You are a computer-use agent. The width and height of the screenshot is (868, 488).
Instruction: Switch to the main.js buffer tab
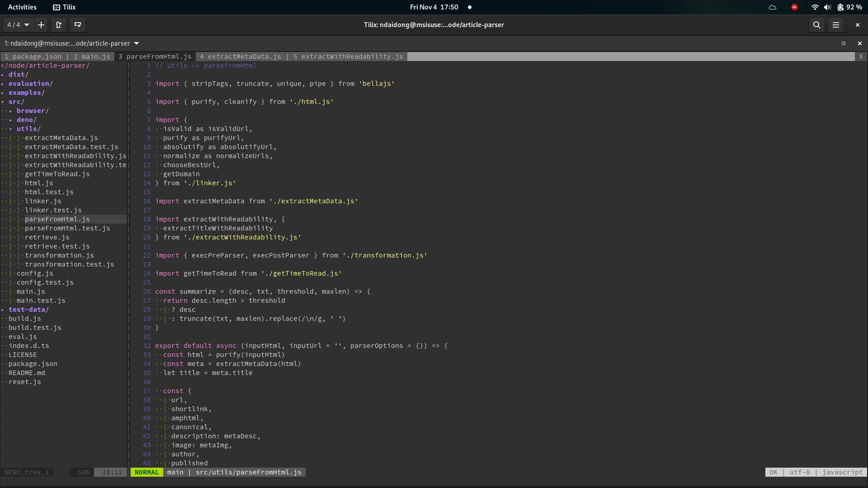[92, 56]
